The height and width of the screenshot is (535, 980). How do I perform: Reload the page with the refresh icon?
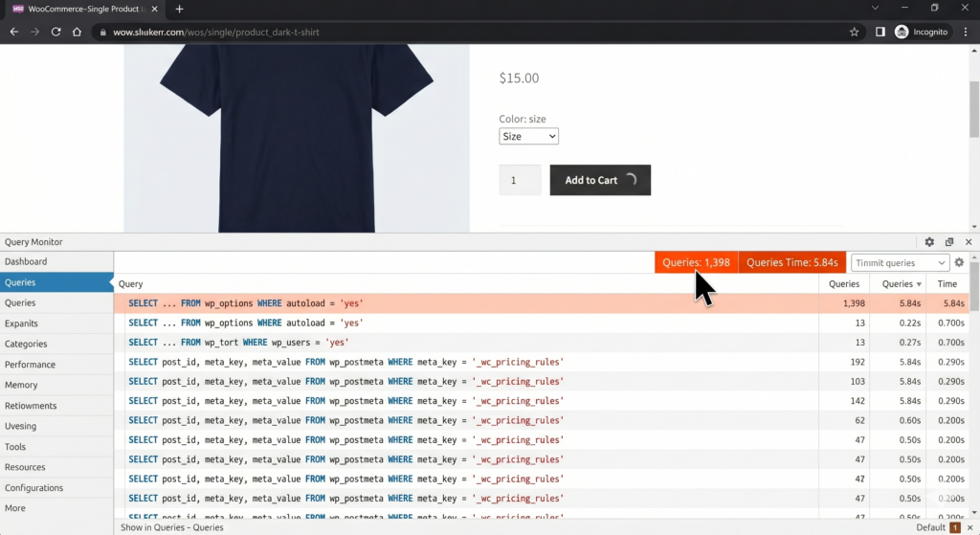[56, 32]
